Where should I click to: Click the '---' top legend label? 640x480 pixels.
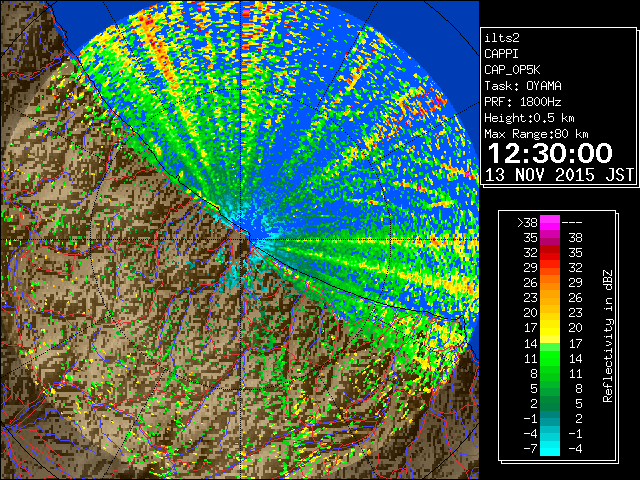coord(572,223)
